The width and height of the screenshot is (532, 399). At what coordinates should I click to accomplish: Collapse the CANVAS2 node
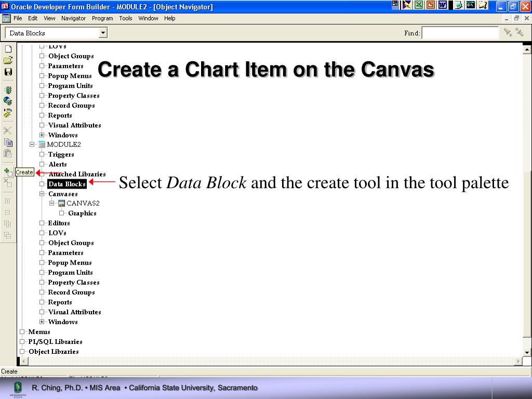pyautogui.click(x=51, y=203)
